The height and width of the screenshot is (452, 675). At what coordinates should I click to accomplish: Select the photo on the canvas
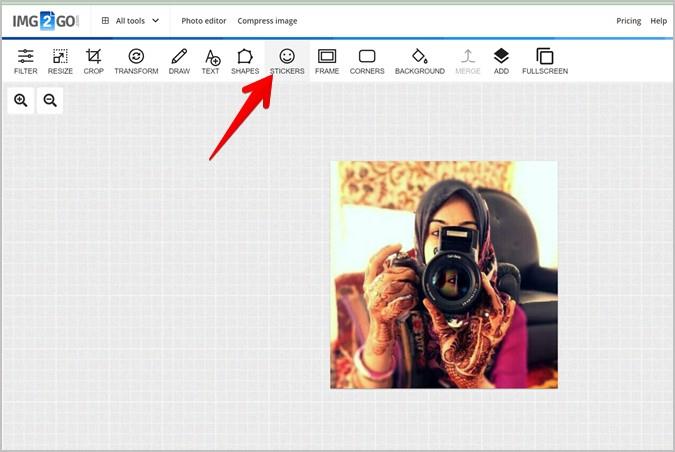point(444,275)
